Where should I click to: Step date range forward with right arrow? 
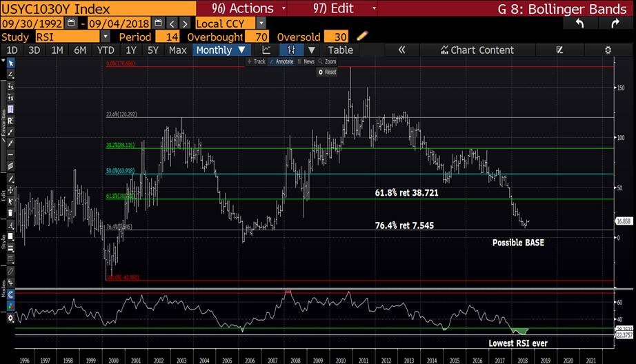coord(185,23)
